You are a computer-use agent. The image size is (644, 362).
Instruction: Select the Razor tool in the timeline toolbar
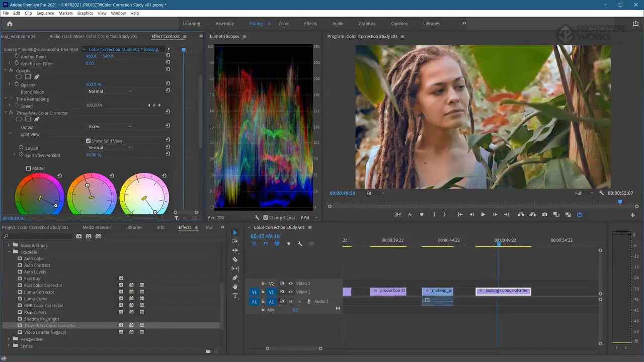click(x=235, y=259)
